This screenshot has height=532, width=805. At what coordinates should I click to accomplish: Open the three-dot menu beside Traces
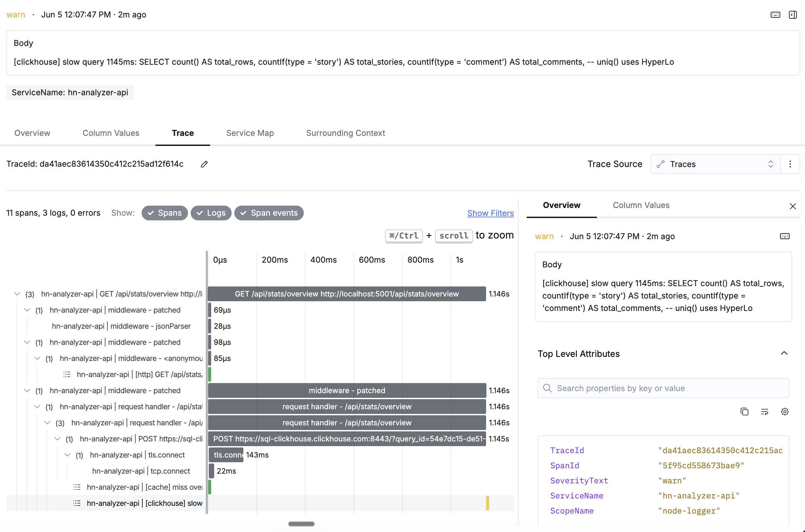(790, 164)
